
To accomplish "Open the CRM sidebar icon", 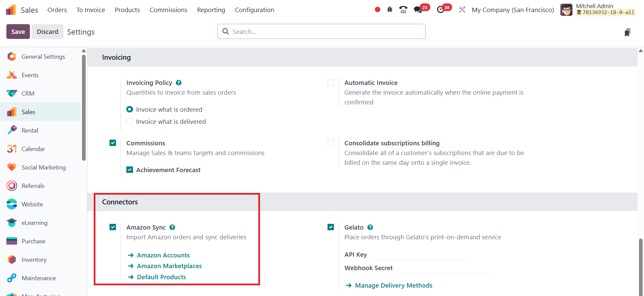I will [x=12, y=93].
